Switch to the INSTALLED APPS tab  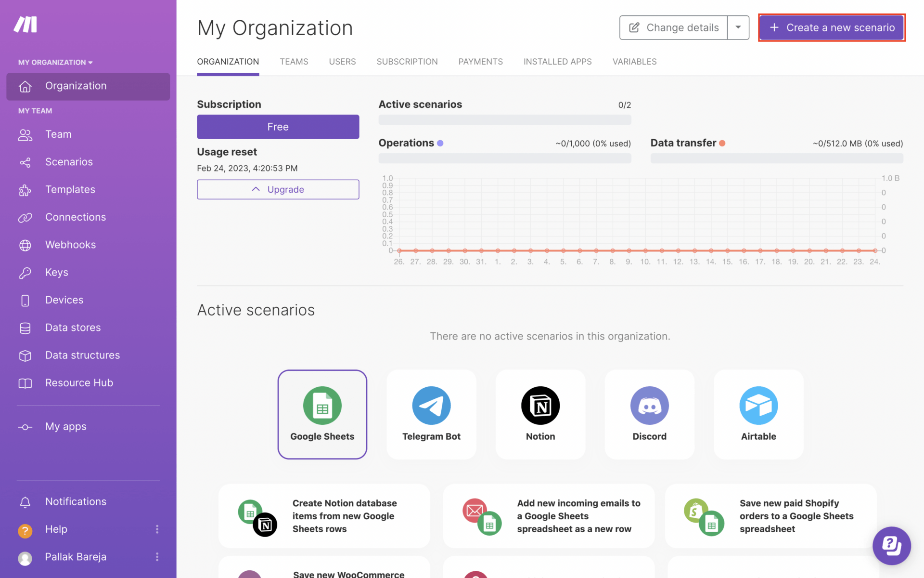point(557,62)
